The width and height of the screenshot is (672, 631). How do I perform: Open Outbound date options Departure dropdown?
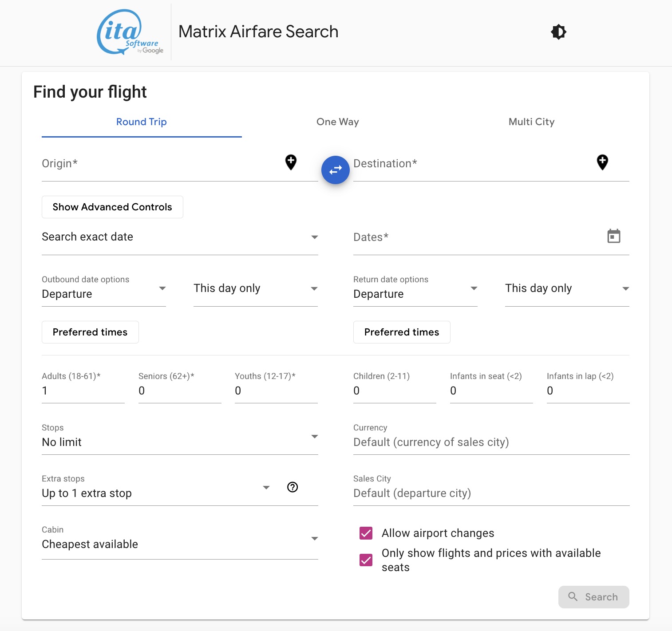(104, 289)
